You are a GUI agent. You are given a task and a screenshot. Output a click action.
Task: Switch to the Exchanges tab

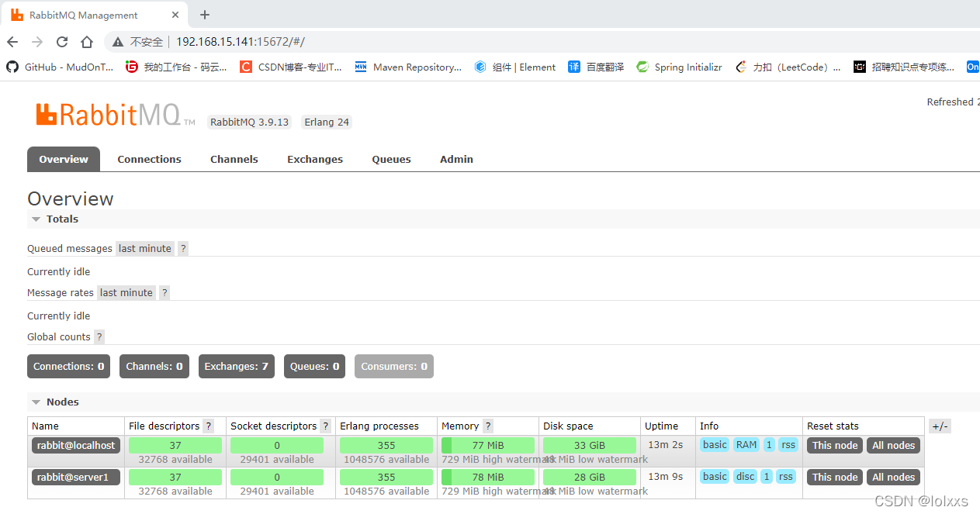315,160
